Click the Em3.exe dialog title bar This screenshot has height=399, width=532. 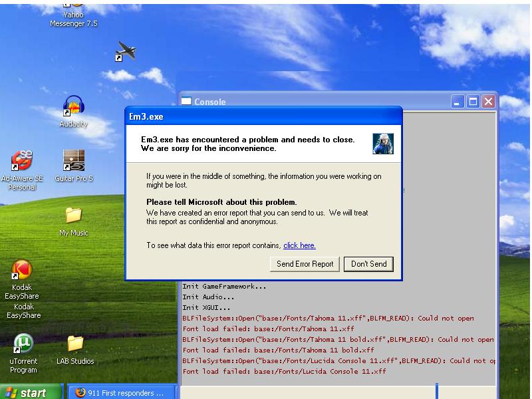tap(263, 116)
